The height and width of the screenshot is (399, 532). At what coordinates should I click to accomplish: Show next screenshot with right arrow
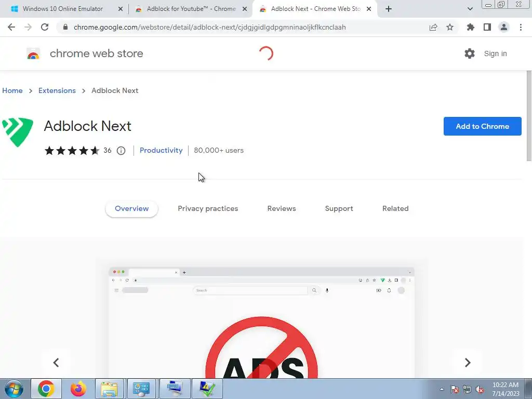(468, 362)
